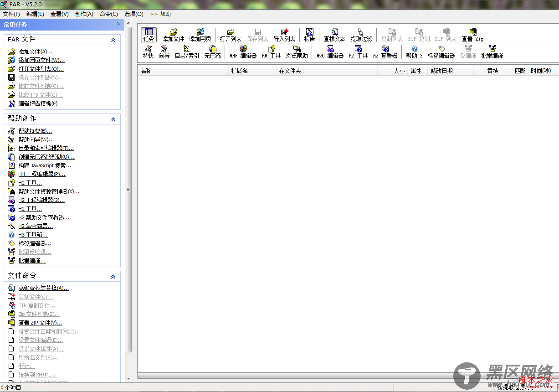Open the 文件(F) menu

coord(11,14)
